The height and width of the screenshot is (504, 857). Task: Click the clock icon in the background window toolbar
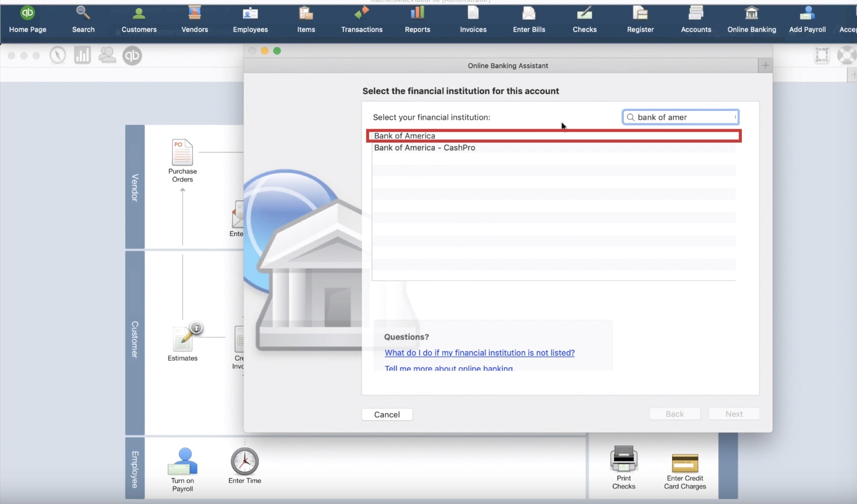[x=58, y=56]
